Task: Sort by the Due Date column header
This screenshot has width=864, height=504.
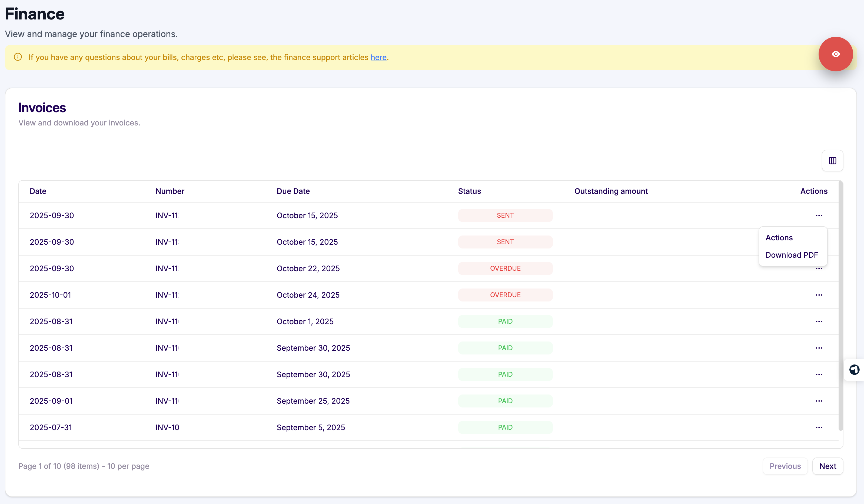Action: coord(293,191)
